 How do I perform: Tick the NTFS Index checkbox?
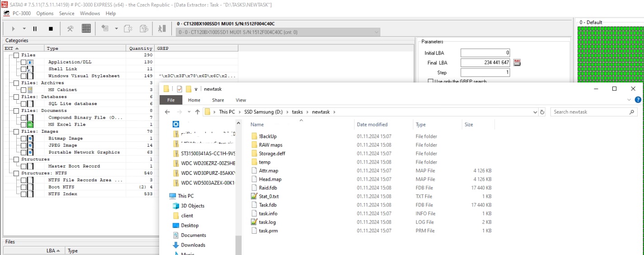click(24, 194)
